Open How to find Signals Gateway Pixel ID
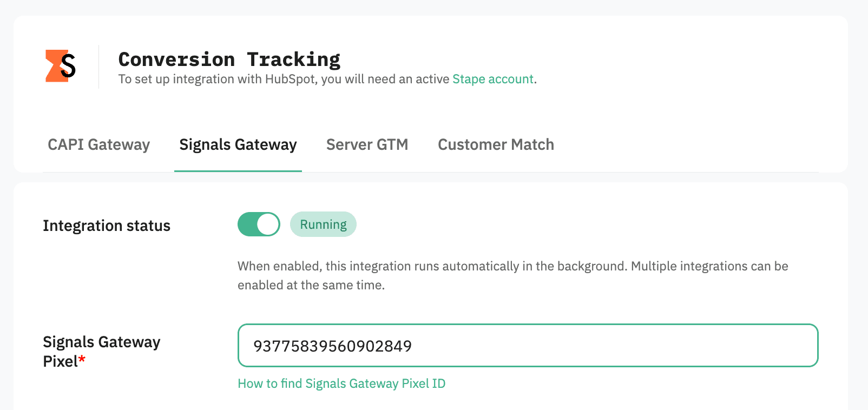The height and width of the screenshot is (410, 868). (x=341, y=383)
